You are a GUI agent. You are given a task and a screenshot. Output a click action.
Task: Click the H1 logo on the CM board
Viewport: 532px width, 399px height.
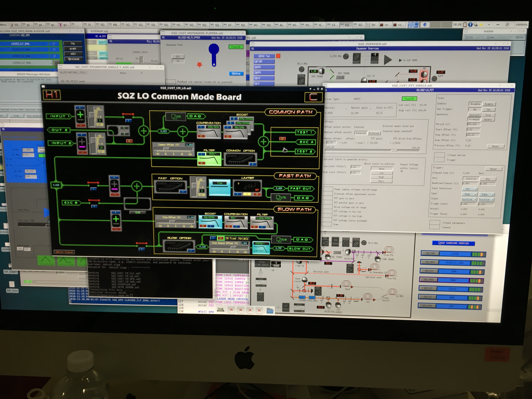click(51, 94)
